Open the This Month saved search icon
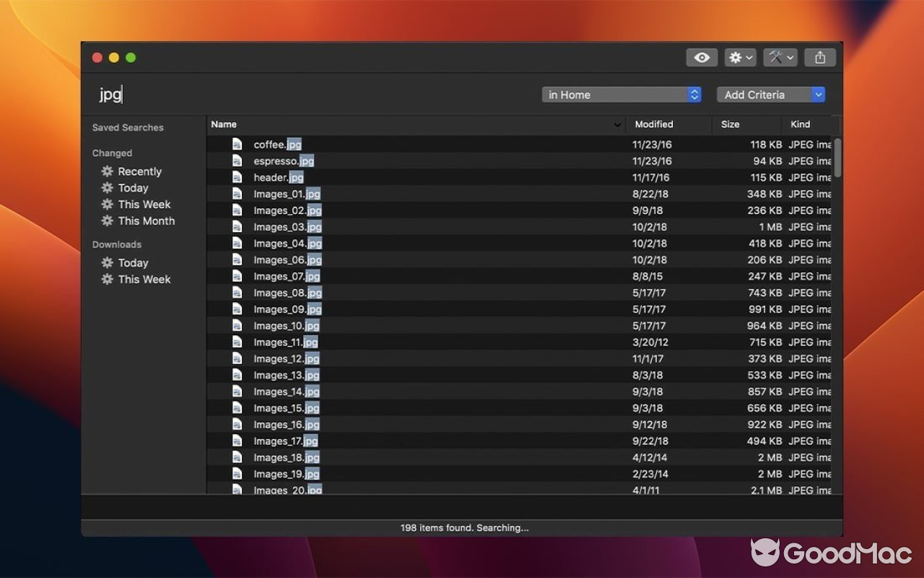The width and height of the screenshot is (924, 578). tap(107, 221)
